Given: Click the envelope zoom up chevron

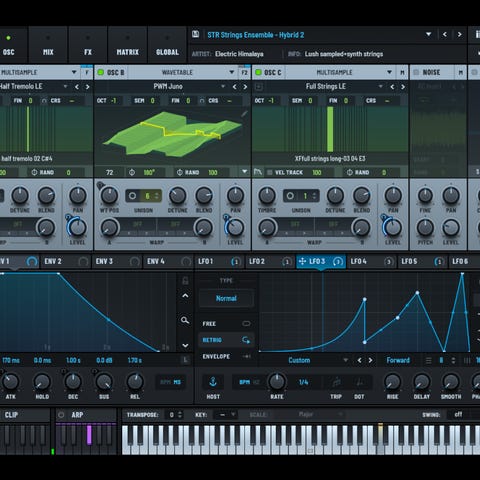Looking at the screenshot, I should 185,296.
